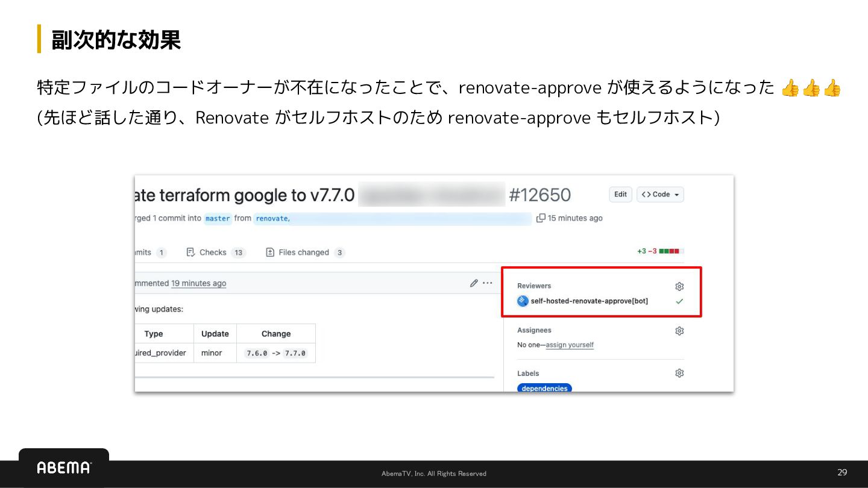This screenshot has width=868, height=488.
Task: Click the Checks tab checklist icon
Action: point(190,252)
